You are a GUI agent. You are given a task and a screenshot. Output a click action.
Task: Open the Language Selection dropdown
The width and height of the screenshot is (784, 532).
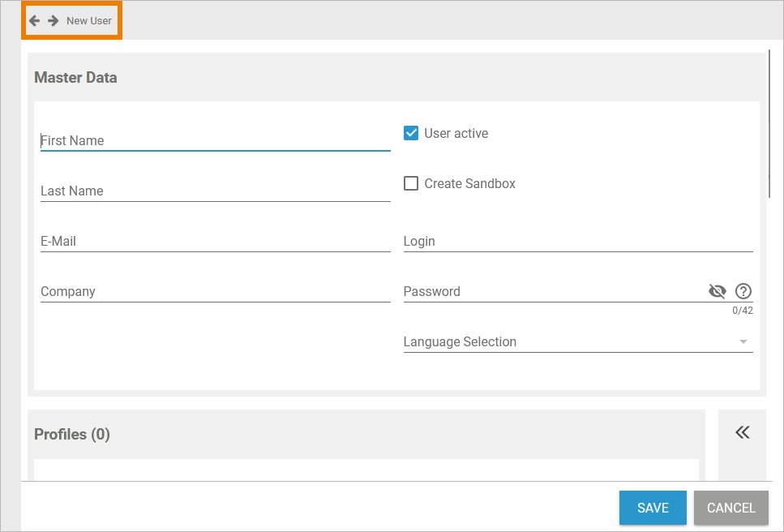pyautogui.click(x=578, y=341)
